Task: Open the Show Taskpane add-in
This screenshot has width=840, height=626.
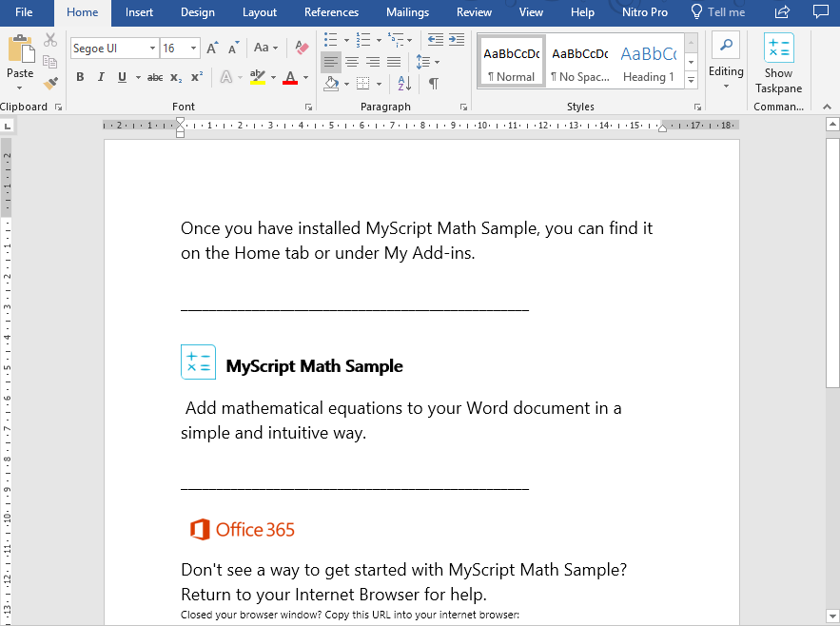Action: pyautogui.click(x=778, y=65)
